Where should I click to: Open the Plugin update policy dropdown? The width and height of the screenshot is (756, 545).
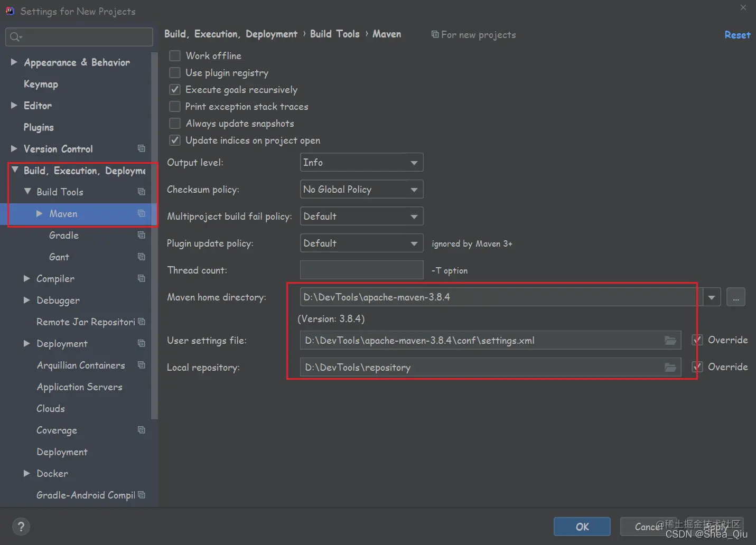pyautogui.click(x=362, y=243)
